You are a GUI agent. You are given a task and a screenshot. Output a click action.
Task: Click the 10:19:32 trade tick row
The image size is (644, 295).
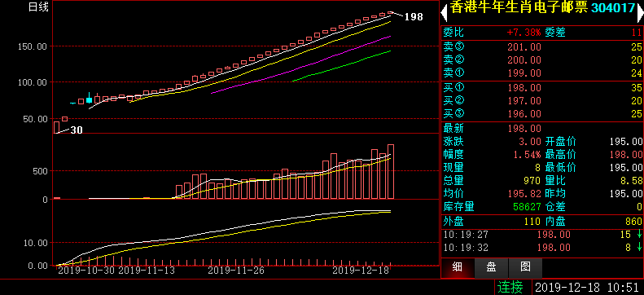542,248
